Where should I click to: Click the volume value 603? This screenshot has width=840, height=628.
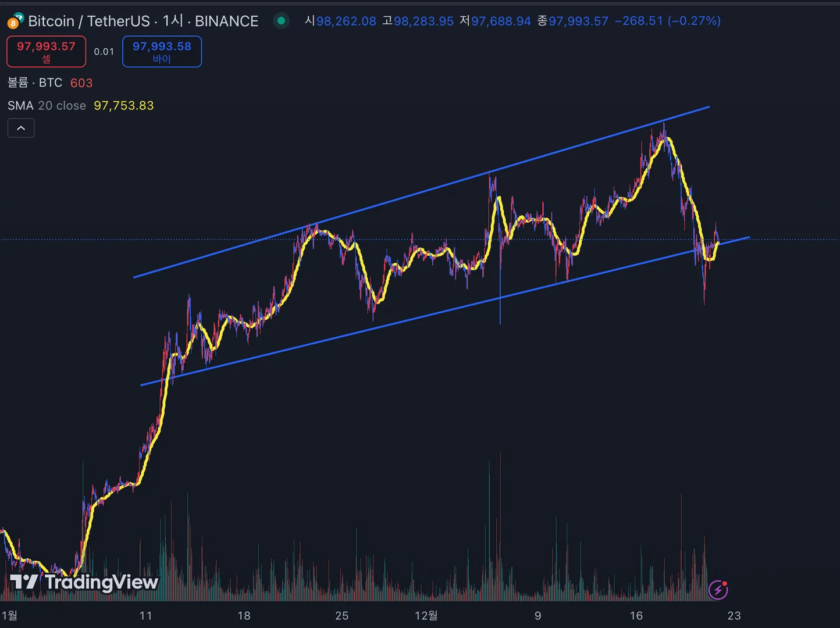click(x=81, y=83)
